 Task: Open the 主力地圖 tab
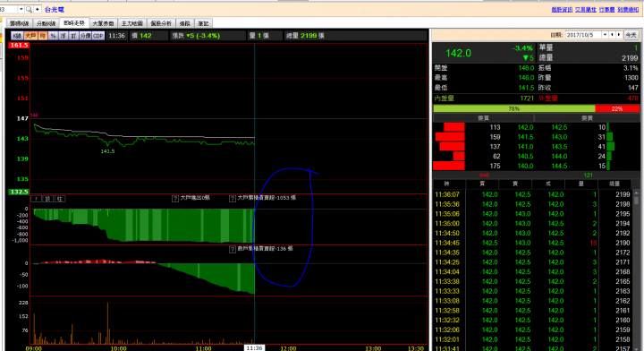click(x=131, y=24)
